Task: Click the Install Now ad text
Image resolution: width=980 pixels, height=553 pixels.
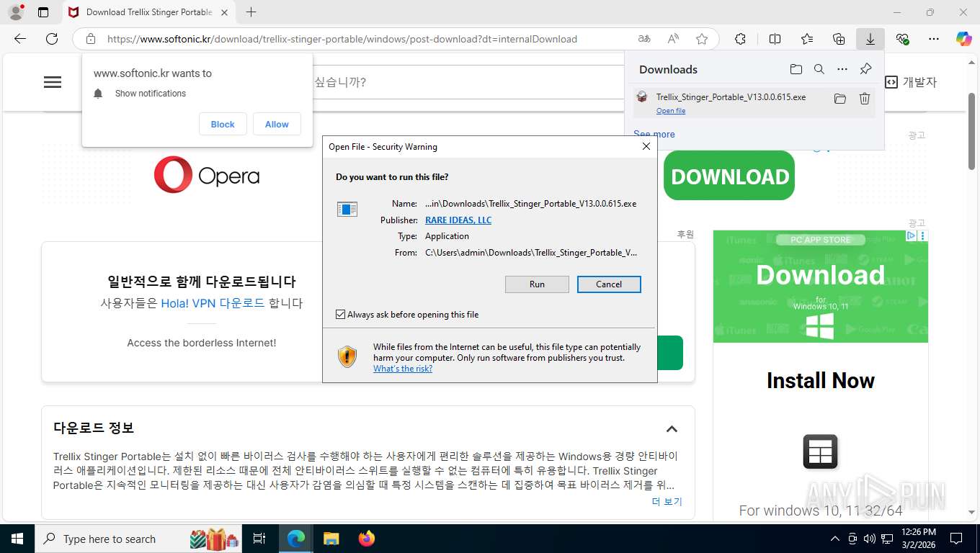Action: coord(821,380)
